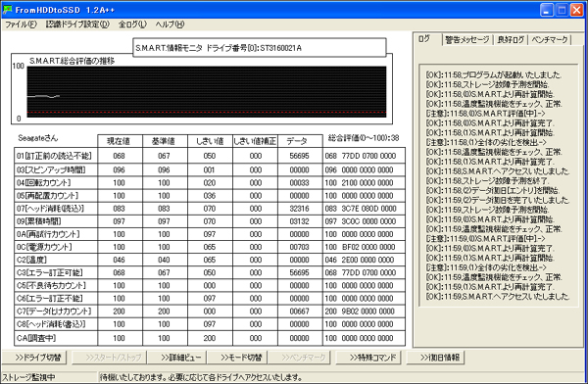588x384 pixels.
Task: Select the 05[再配置カウント] row
Action: click(x=210, y=195)
